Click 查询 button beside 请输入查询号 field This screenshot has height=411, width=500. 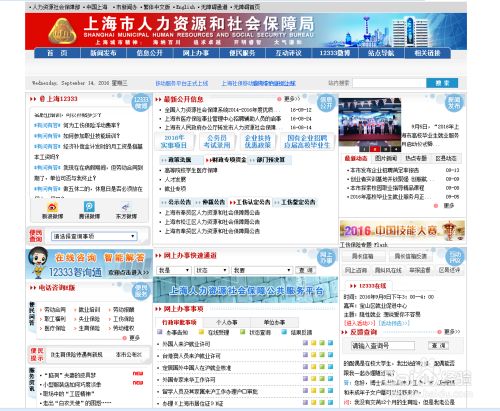(x=438, y=346)
